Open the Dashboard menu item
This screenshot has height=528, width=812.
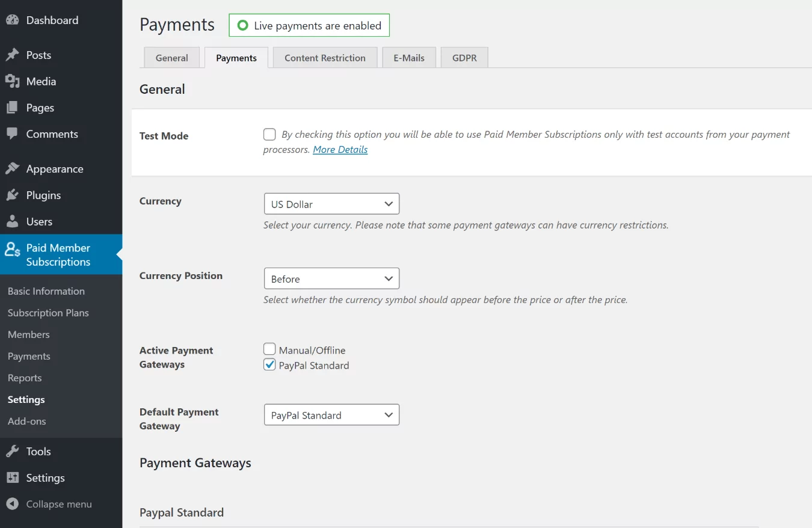[x=61, y=20]
